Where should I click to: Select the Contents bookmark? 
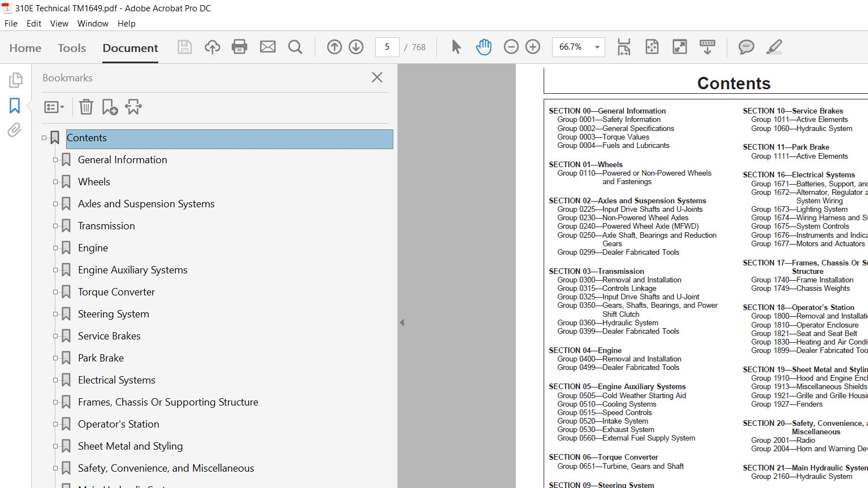coord(229,139)
